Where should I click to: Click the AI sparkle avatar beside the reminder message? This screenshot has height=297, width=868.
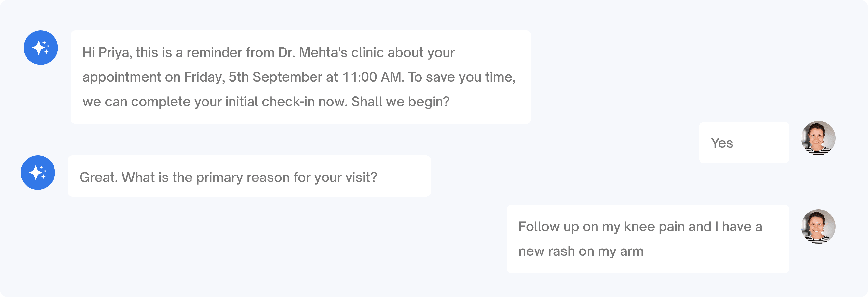[x=41, y=47]
